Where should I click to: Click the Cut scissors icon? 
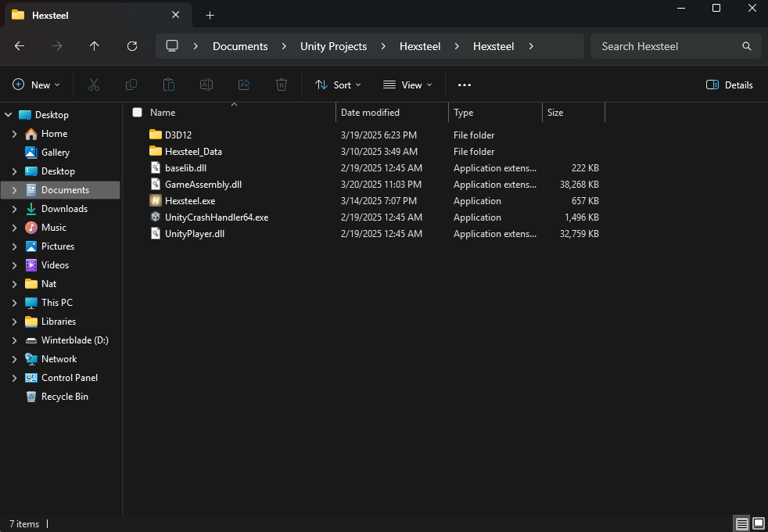[94, 84]
